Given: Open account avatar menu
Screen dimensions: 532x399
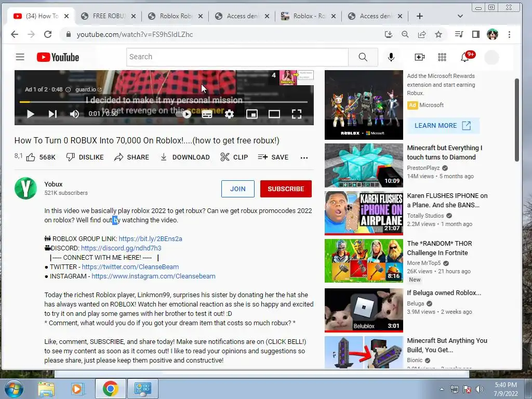Looking at the screenshot, I should point(491,57).
